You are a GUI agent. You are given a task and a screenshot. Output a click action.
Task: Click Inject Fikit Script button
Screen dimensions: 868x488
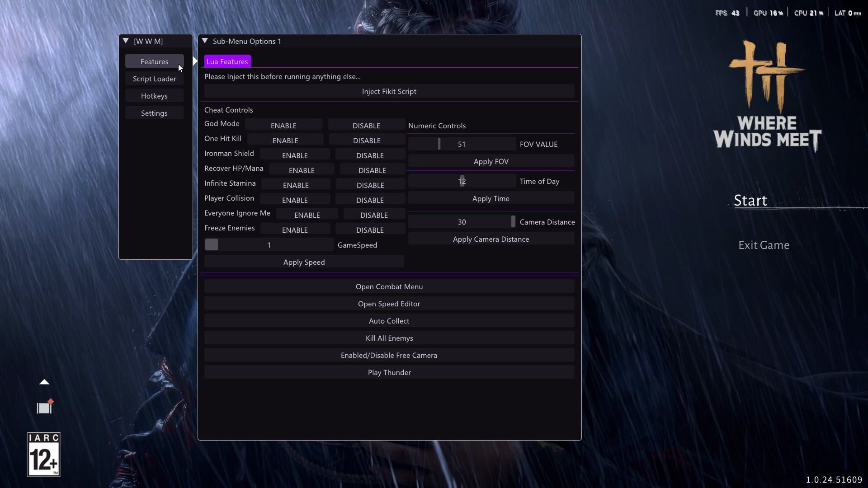pyautogui.click(x=389, y=91)
